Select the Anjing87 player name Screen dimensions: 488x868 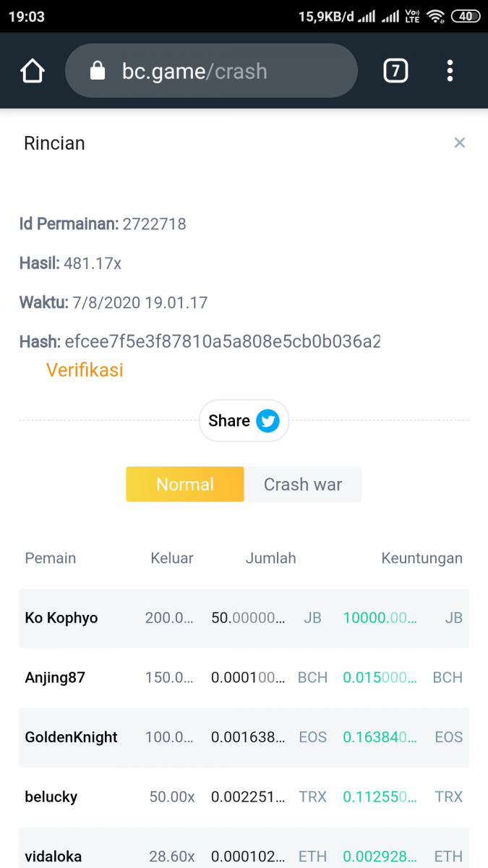(x=55, y=678)
